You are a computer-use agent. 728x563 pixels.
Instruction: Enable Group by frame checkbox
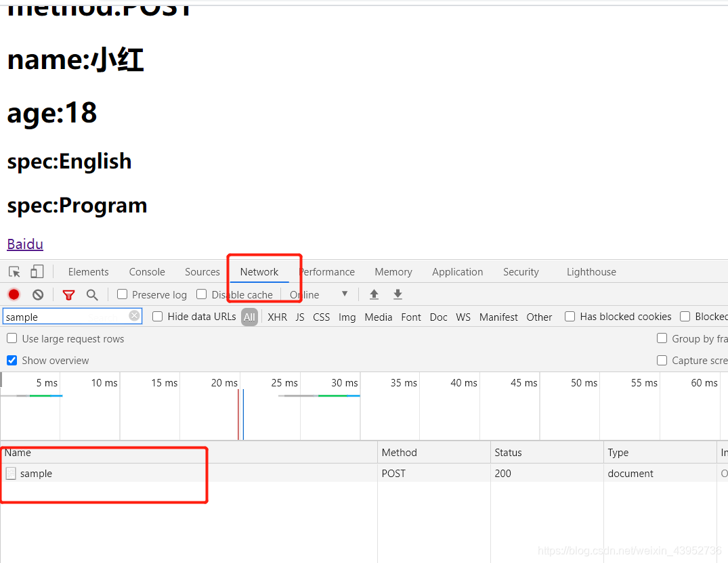(x=662, y=338)
